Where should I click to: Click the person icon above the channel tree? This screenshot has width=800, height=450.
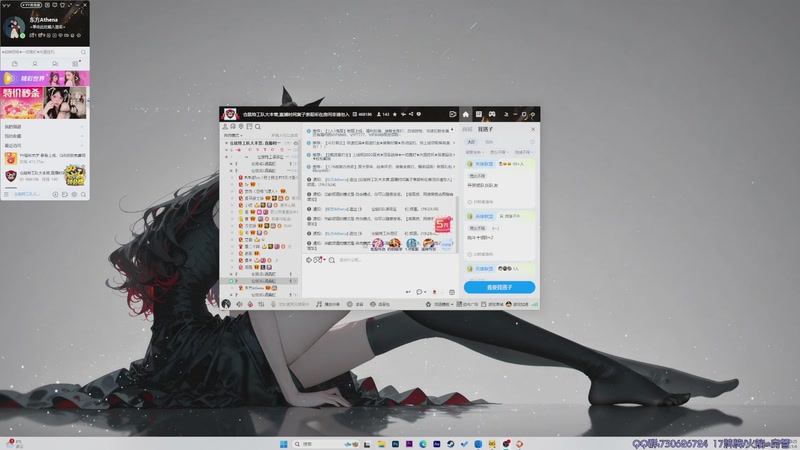tap(225, 127)
